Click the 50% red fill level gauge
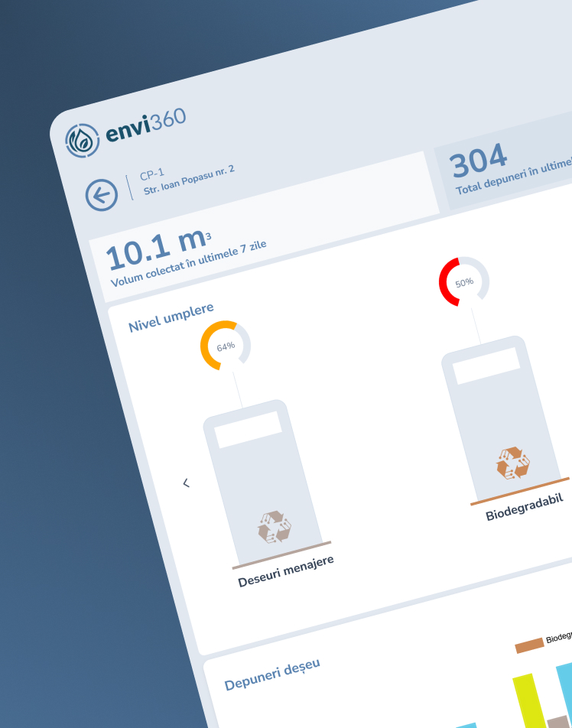Screen dimensions: 572x728 [464, 282]
